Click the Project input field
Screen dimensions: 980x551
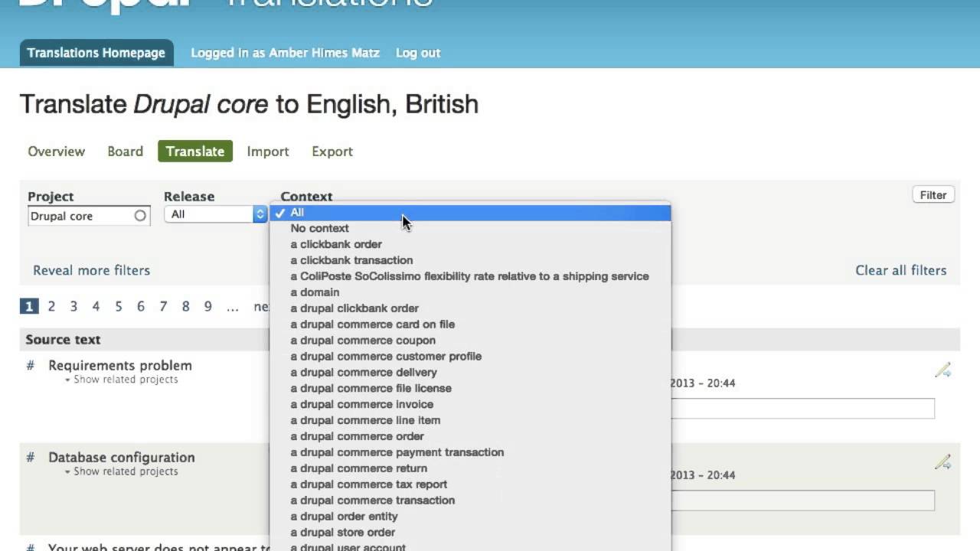(89, 216)
